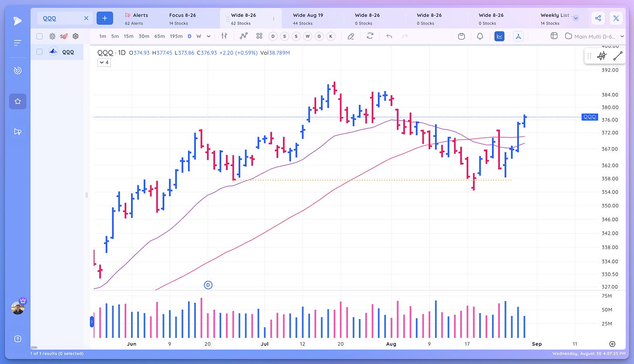Click the D dividend marker on chart
The image size is (634, 364).
208,285
